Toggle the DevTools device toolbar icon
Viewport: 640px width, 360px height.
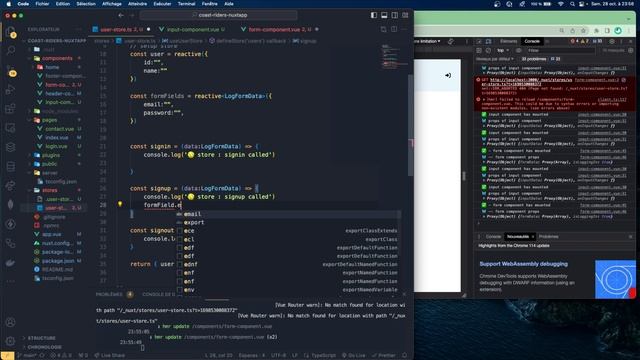[489, 41]
